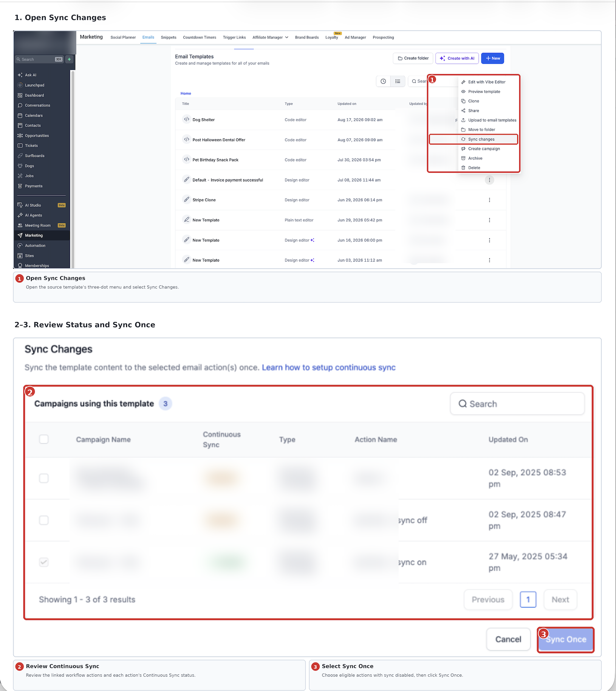Screen dimensions: 616x691
Task: Open three-dot menu for Jun 16 New Template
Action: [489, 240]
